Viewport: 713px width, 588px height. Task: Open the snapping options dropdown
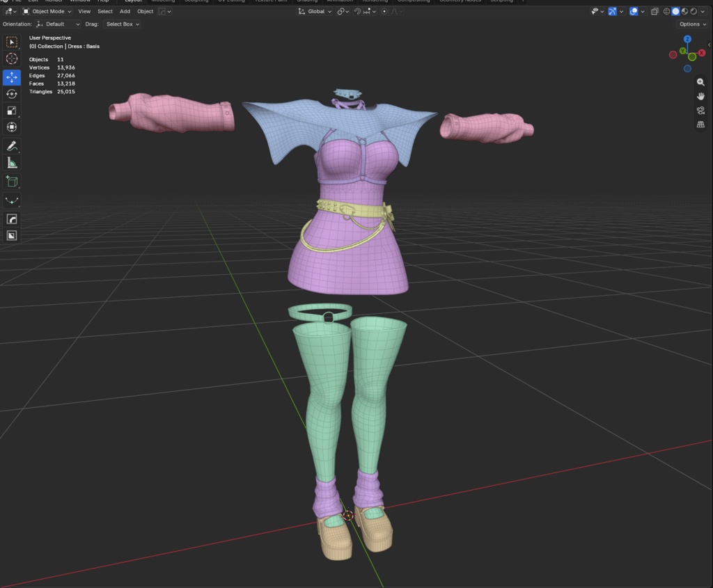coord(370,11)
